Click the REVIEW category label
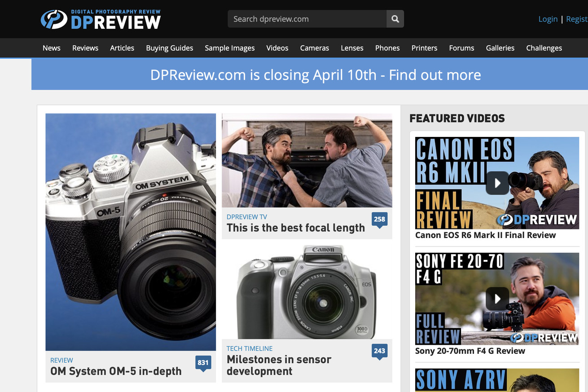Screen dimensions: 588x392 pyautogui.click(x=61, y=360)
